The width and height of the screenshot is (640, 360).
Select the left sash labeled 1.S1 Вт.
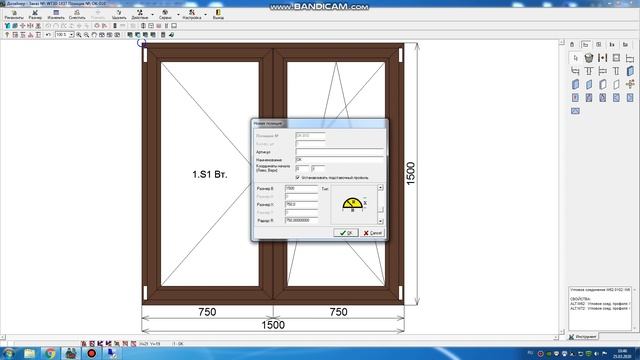(x=210, y=174)
